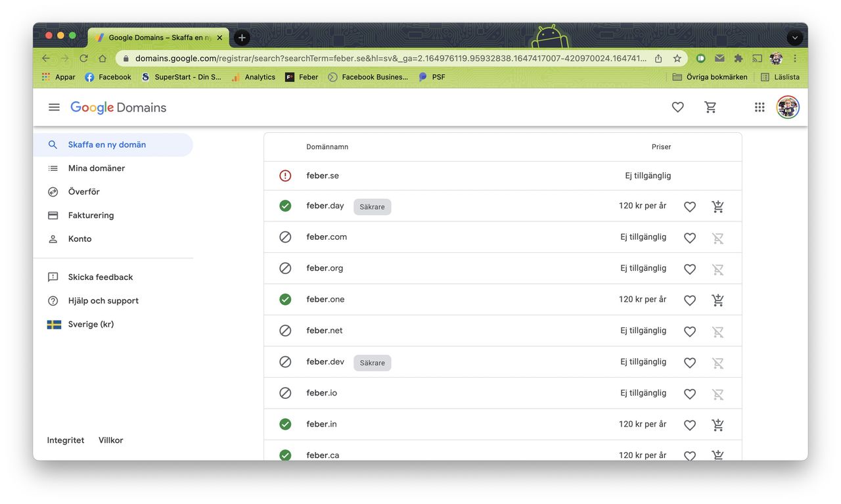
Task: Open the shopping cart in header
Action: [710, 107]
